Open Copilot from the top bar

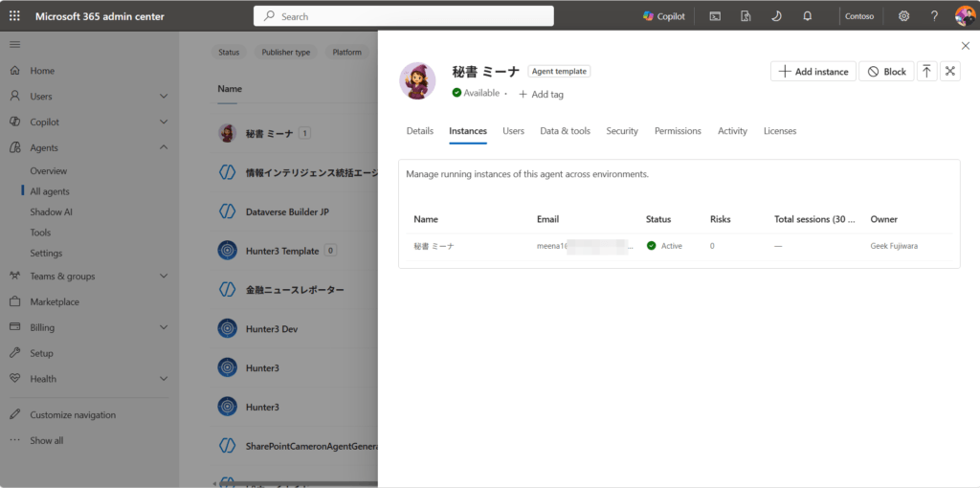[x=664, y=16]
